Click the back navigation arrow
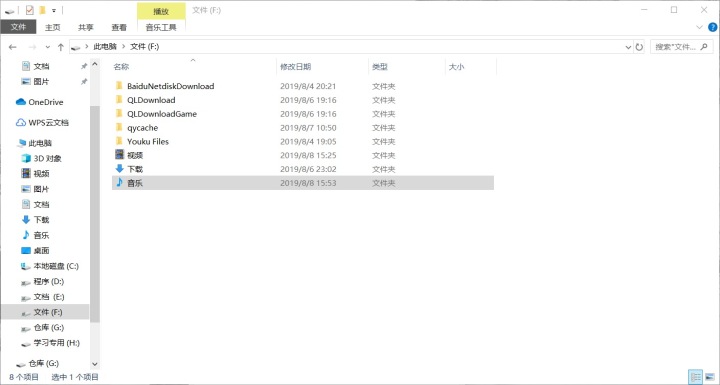This screenshot has width=720, height=385. (12, 47)
